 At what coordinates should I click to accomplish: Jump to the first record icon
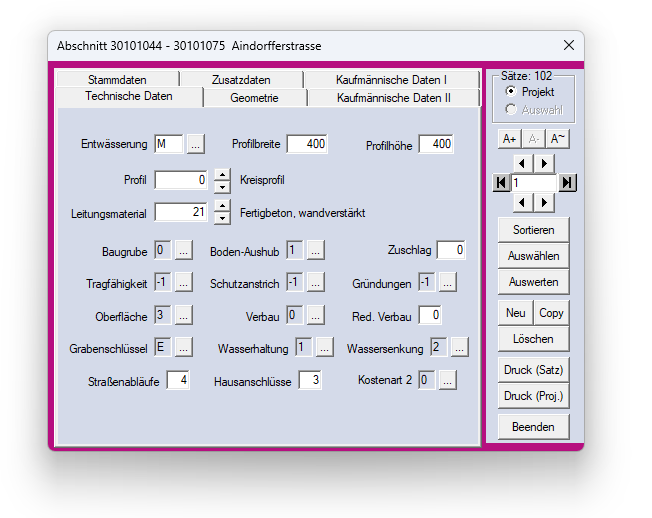click(x=502, y=182)
